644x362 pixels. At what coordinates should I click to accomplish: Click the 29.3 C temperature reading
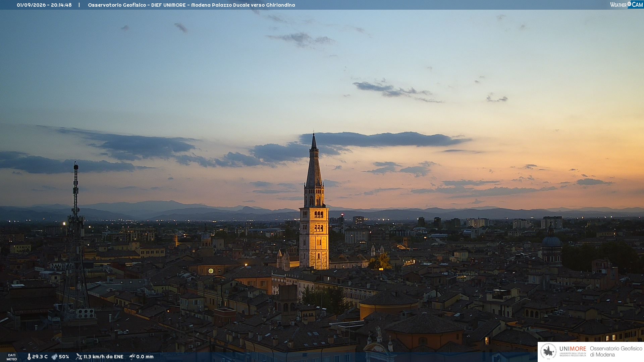tap(40, 357)
